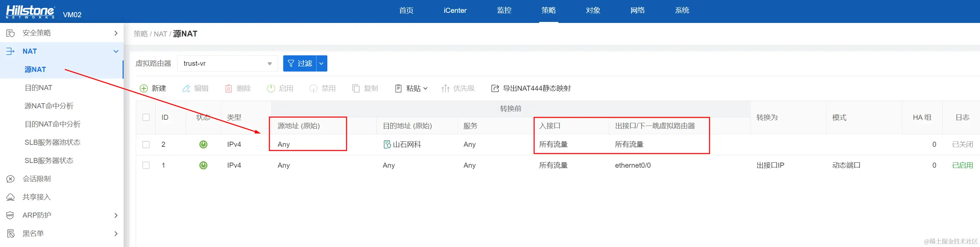Click the NAT breadcrumb link
This screenshot has width=980, height=247.
coord(160,34)
